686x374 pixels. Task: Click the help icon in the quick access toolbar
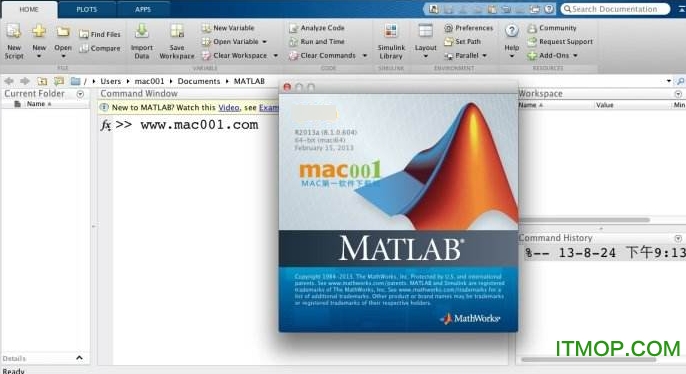549,9
